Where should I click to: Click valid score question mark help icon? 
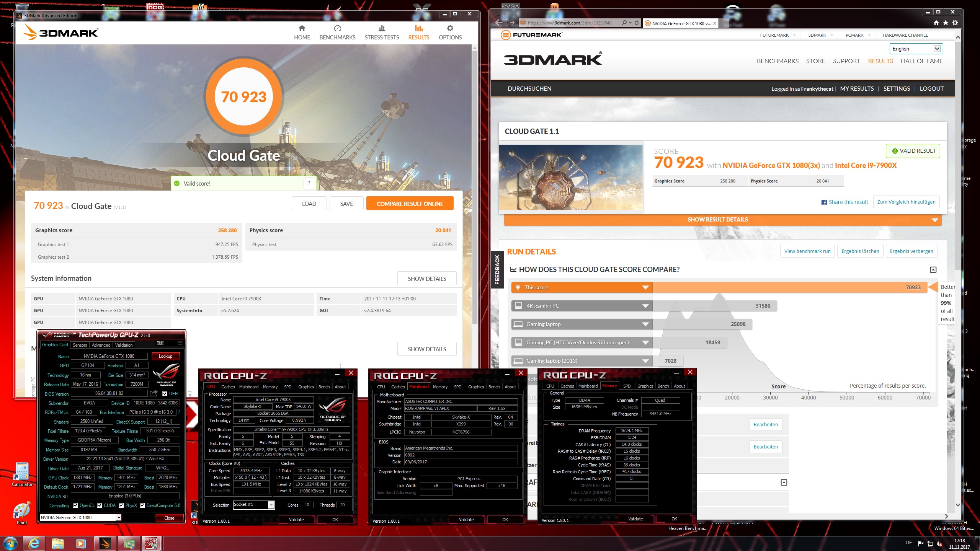[309, 183]
